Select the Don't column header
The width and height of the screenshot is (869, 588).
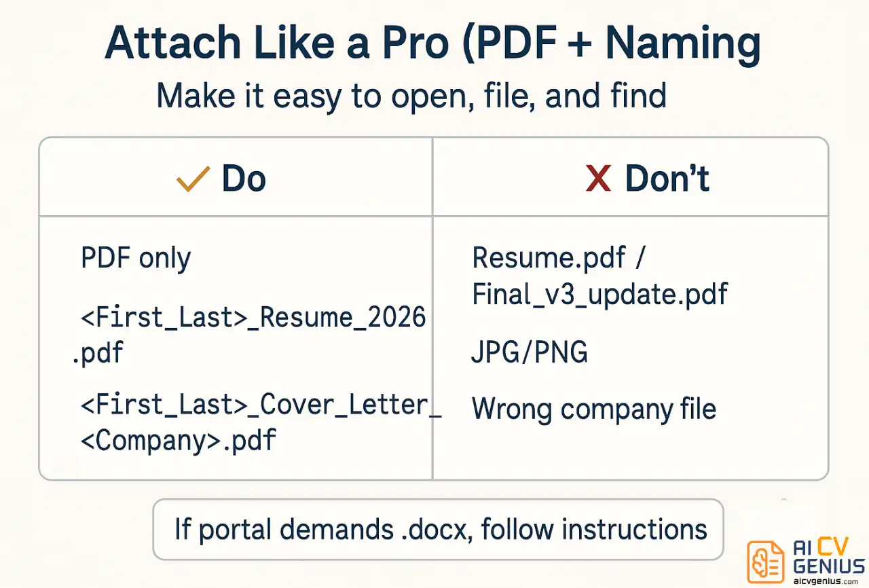click(x=631, y=179)
